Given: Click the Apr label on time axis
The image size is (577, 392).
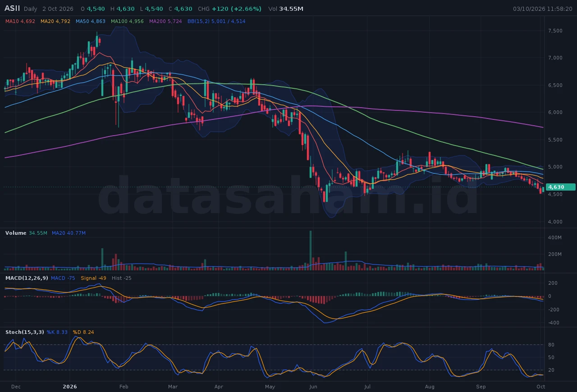Looking at the screenshot, I should tap(219, 387).
